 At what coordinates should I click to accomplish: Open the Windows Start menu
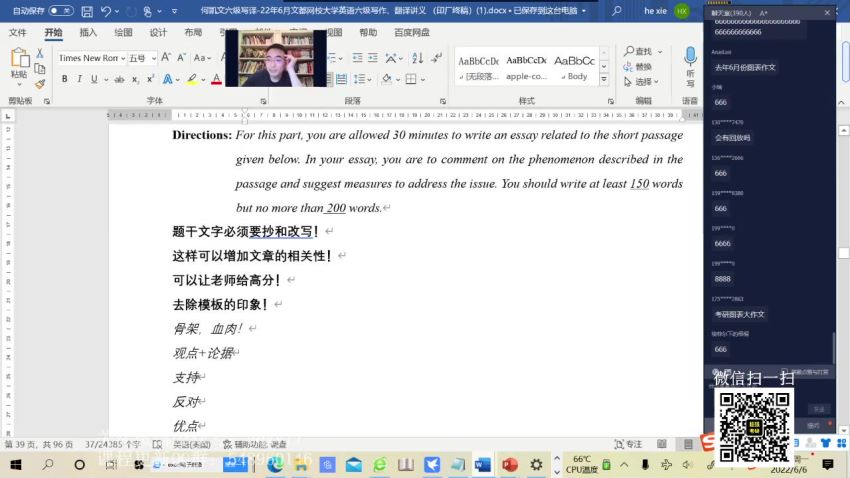pos(16,465)
